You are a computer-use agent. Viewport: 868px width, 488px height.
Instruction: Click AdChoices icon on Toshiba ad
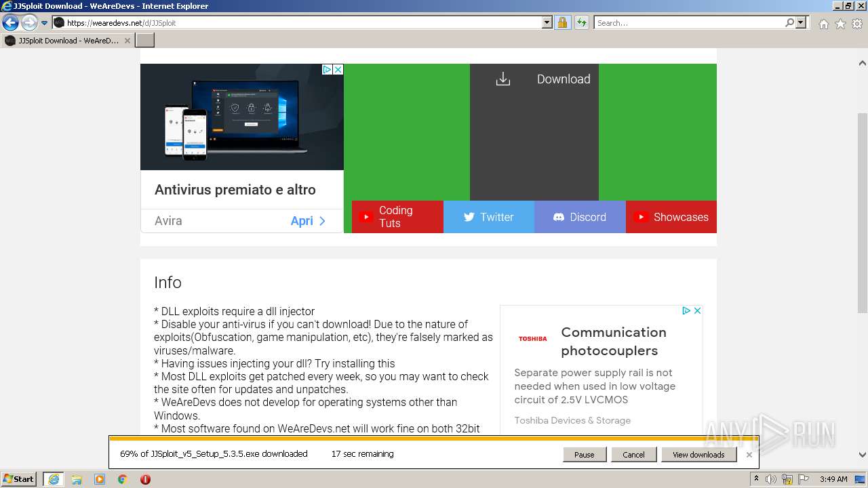pyautogui.click(x=686, y=310)
